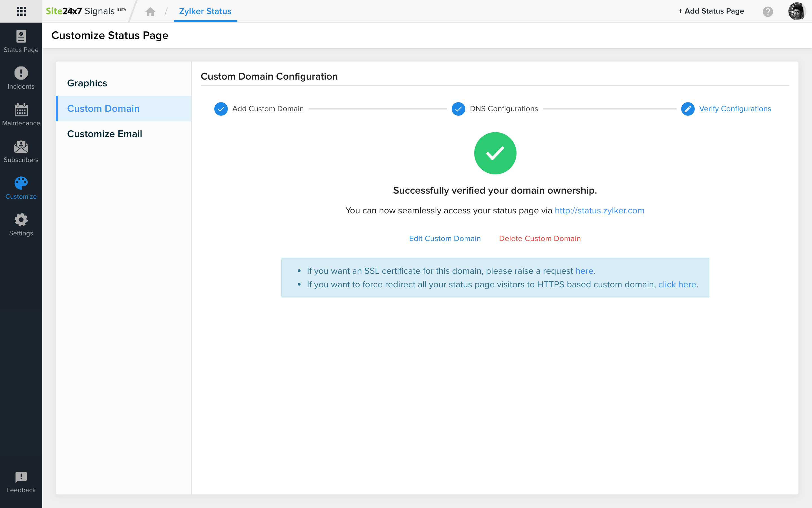Viewport: 812px width, 508px height.
Task: Click the Customize Status Page title
Action: pyautogui.click(x=110, y=35)
